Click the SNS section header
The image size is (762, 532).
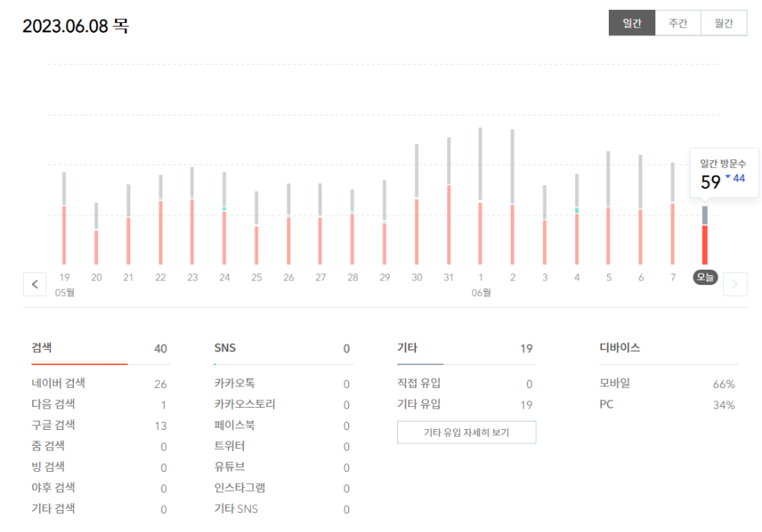(x=225, y=348)
